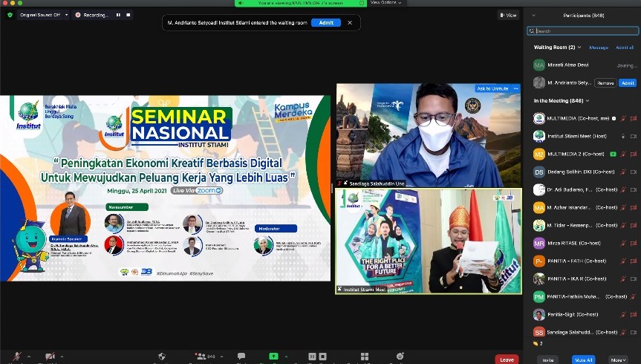Click Admit all link

click(624, 48)
